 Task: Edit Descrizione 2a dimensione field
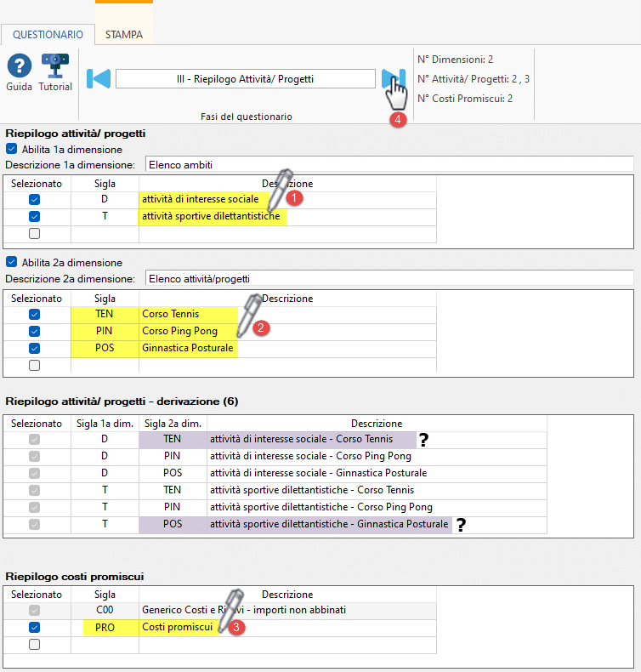click(x=389, y=278)
